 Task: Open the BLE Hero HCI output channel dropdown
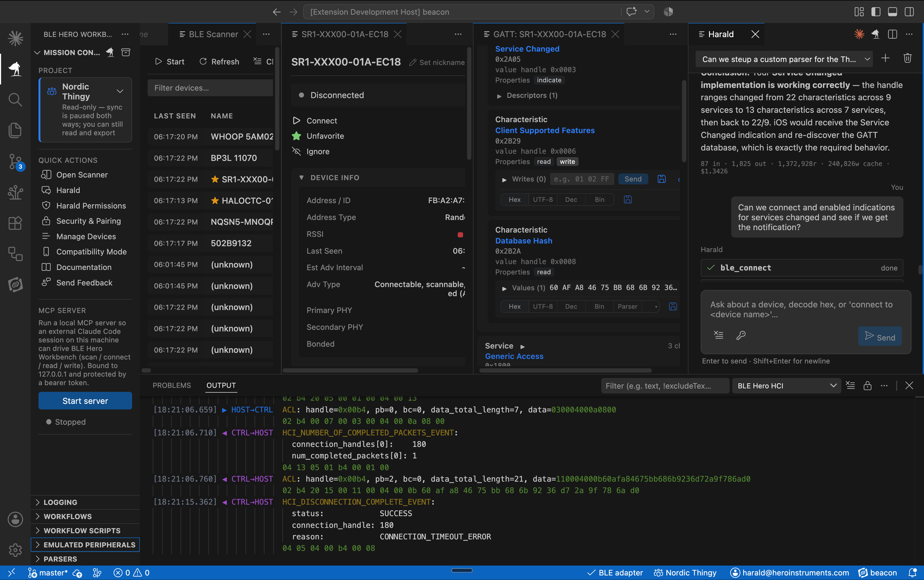787,385
